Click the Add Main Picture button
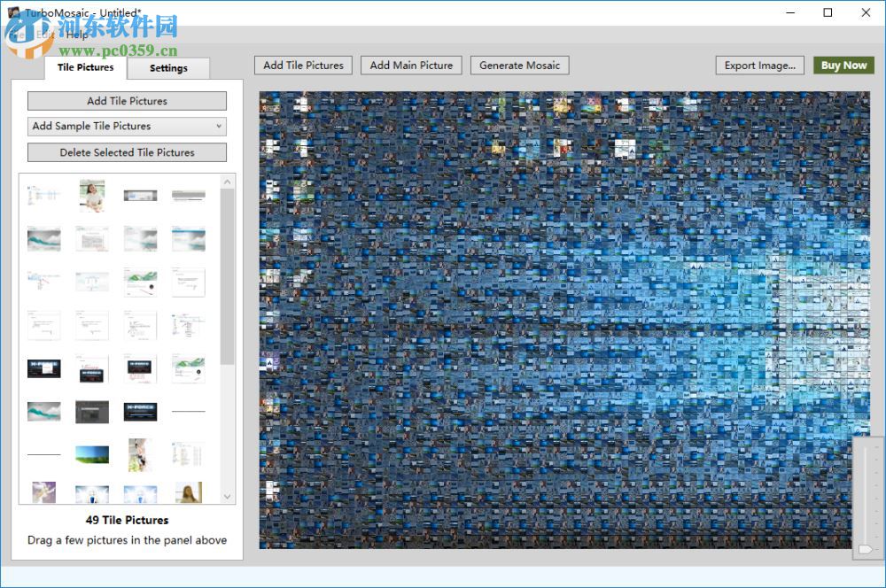Screen dimensions: 886x588 pos(411,66)
